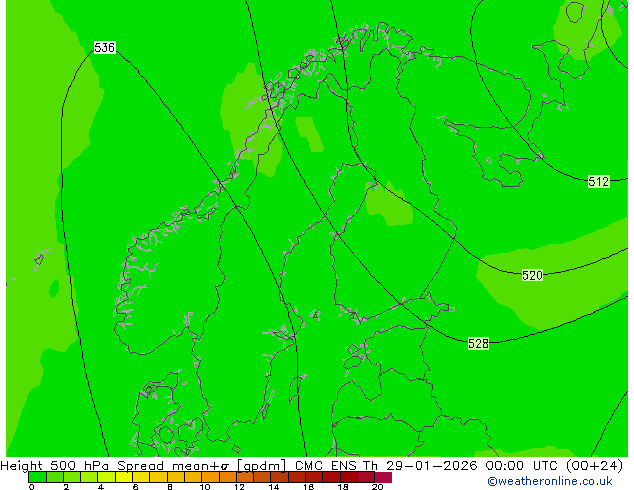Click the last crimson legend swatch
634x490 pixels.
[383, 477]
